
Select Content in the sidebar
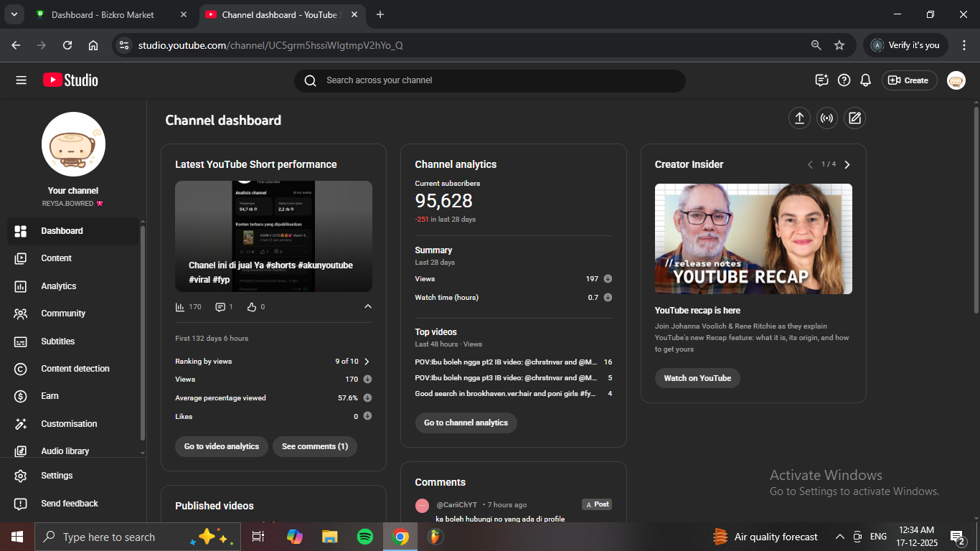[56, 258]
